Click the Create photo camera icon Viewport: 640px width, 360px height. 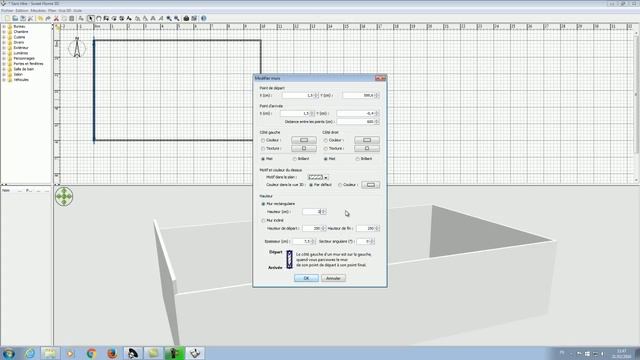click(186, 18)
